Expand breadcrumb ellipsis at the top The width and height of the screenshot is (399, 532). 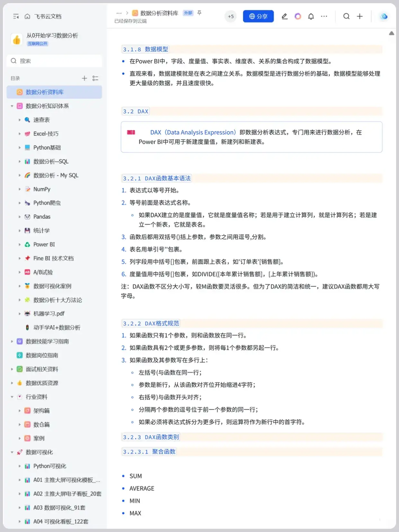[x=119, y=13]
